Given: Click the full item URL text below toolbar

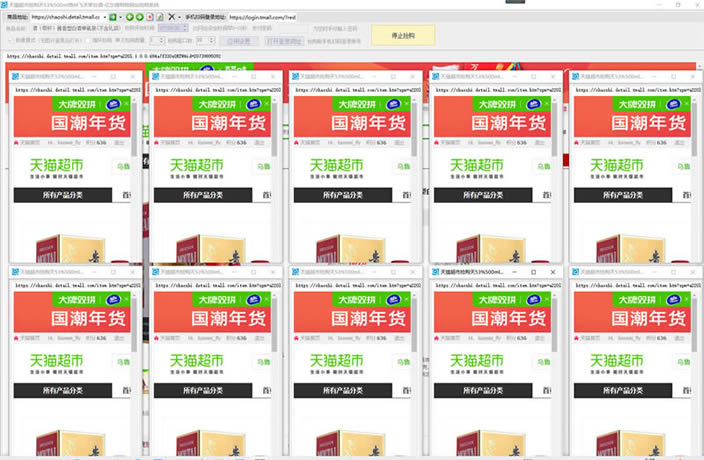Looking at the screenshot, I should tap(114, 56).
